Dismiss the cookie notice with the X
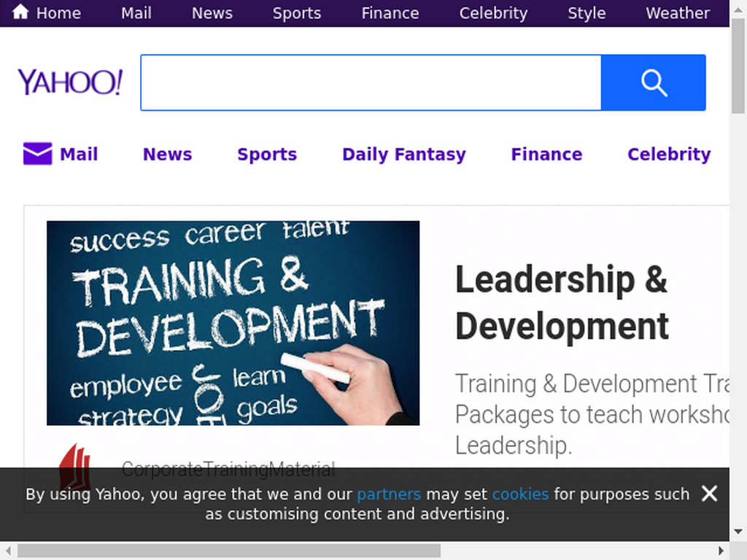This screenshot has width=747, height=560. point(709,494)
